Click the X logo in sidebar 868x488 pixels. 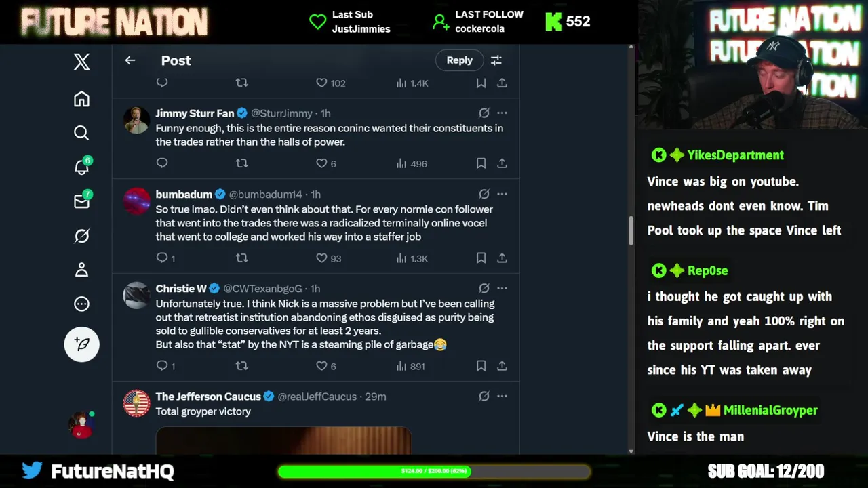[x=81, y=62]
